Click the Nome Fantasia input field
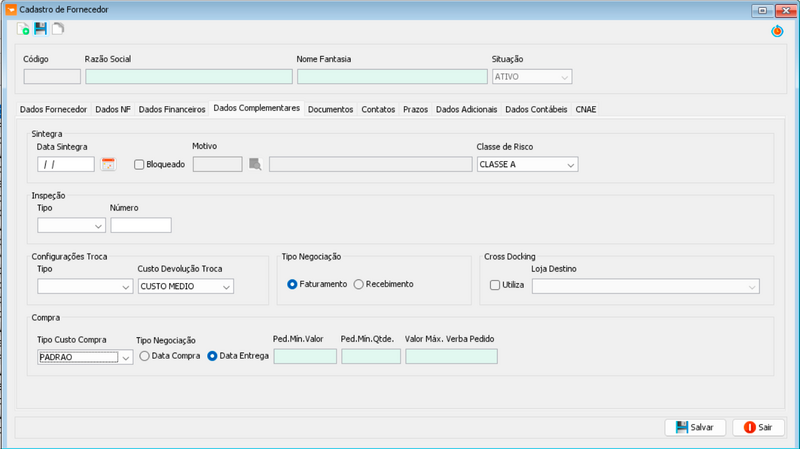 pyautogui.click(x=392, y=77)
